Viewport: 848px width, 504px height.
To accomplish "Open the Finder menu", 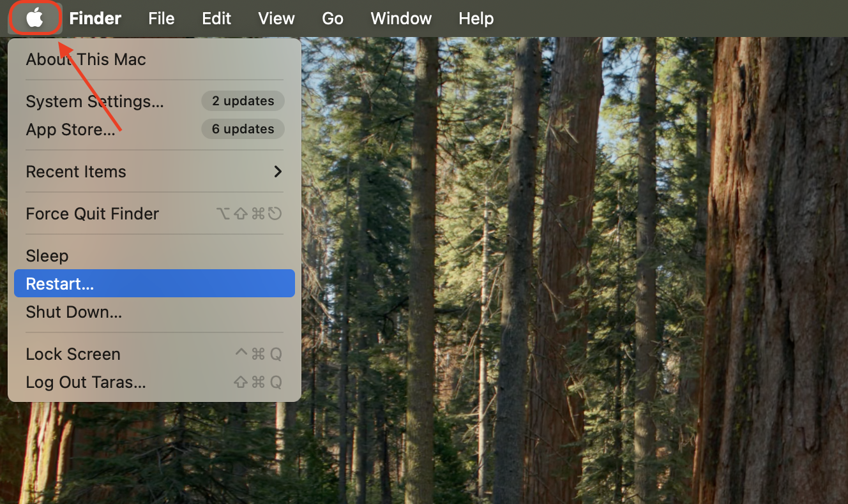I will 95,18.
